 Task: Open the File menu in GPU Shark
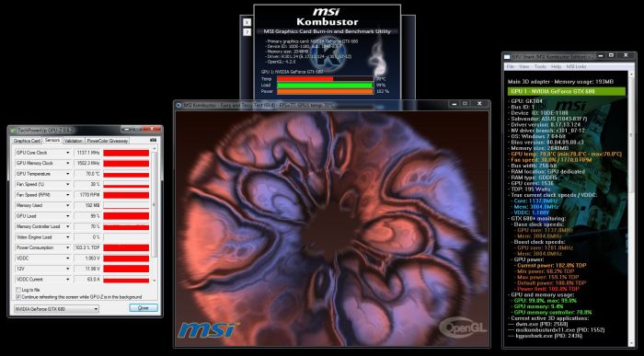tap(510, 66)
